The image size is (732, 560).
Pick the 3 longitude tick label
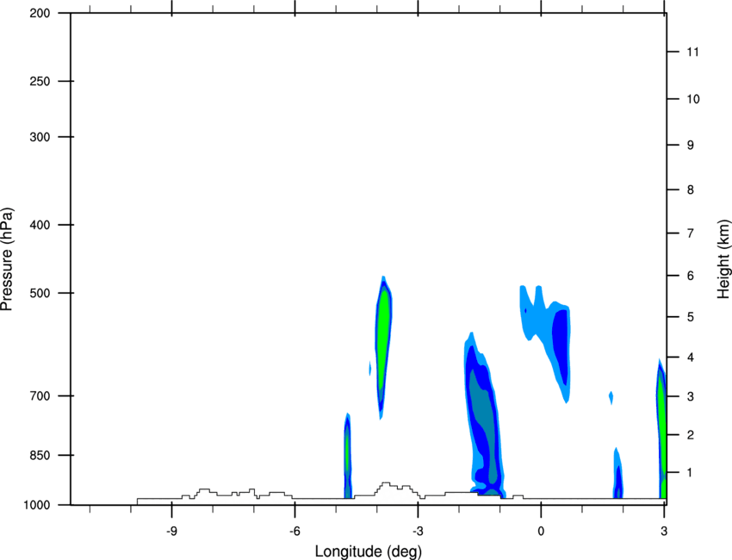pos(664,531)
